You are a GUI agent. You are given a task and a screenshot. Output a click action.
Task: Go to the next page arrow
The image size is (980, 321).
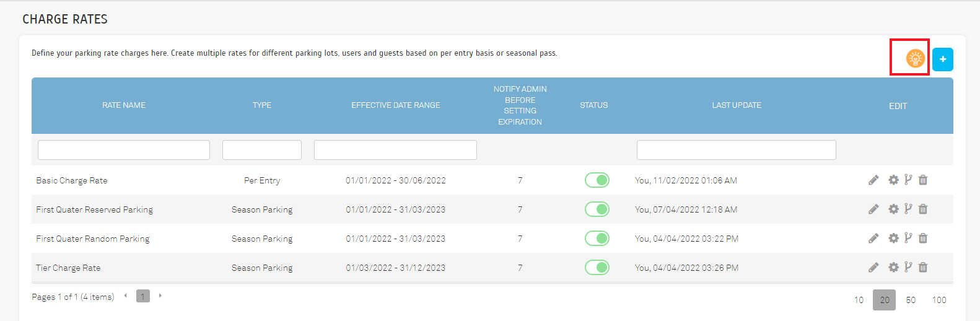pos(160,296)
